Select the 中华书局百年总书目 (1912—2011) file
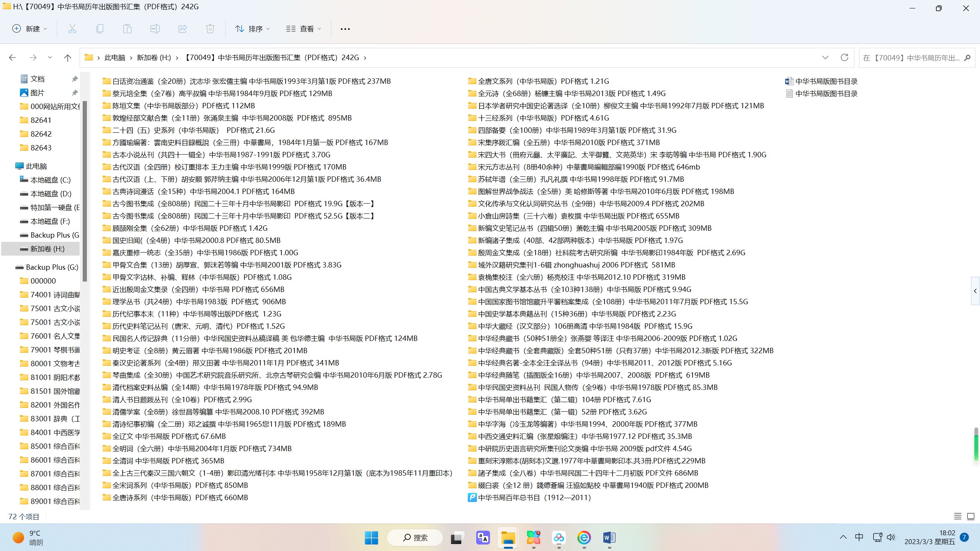The image size is (980, 551). (530, 497)
